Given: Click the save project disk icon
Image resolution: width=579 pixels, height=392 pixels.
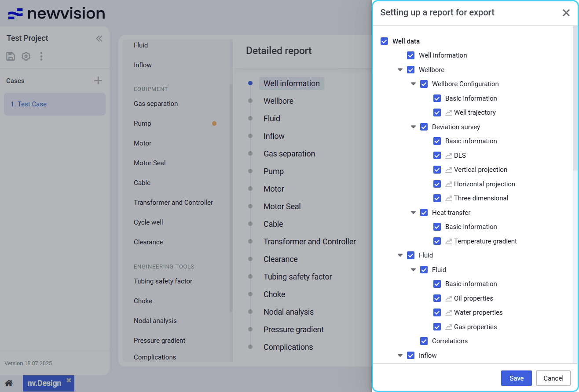Looking at the screenshot, I should point(11,56).
